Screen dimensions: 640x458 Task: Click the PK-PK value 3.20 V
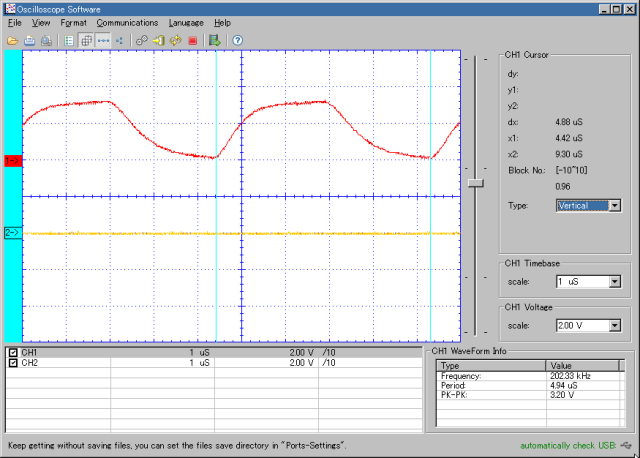click(x=562, y=395)
